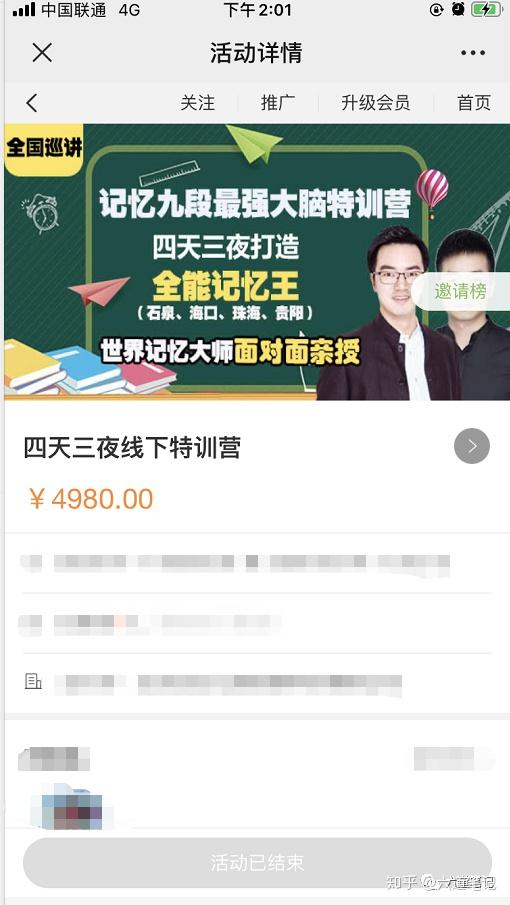
Task: Go to 首页 home page
Action: coord(474,103)
